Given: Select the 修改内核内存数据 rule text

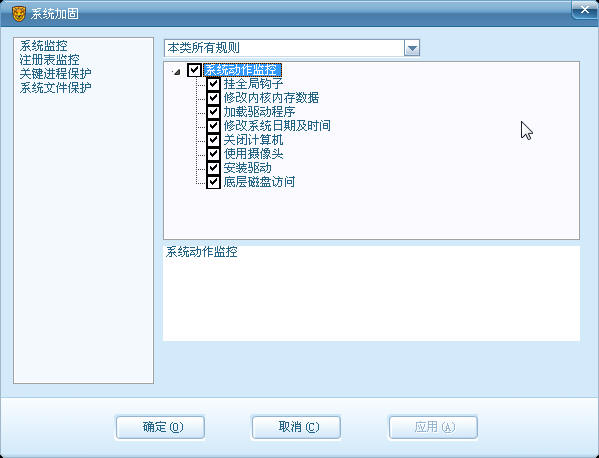Looking at the screenshot, I should pos(271,98).
